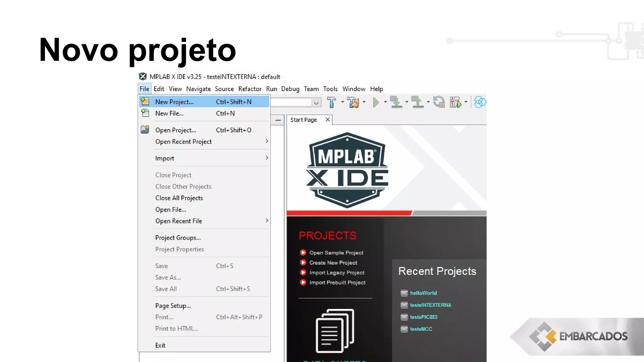The image size is (644, 362).
Task: Open the Navigate menu
Action: point(198,89)
